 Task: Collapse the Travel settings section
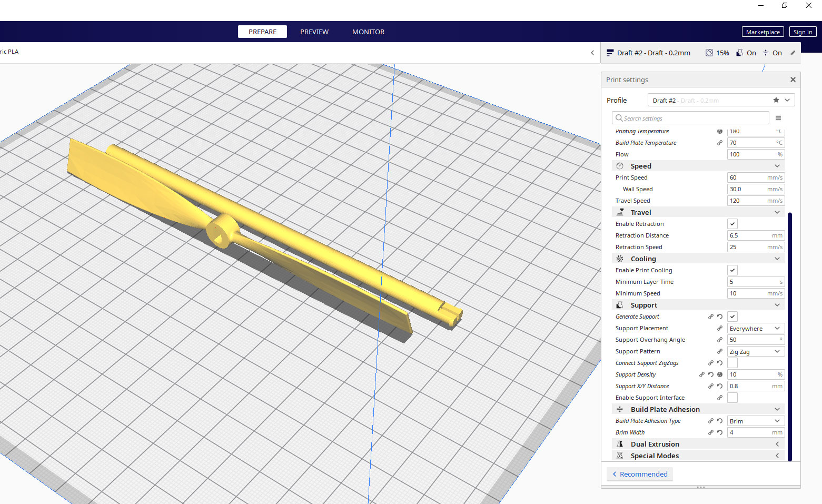click(698, 212)
